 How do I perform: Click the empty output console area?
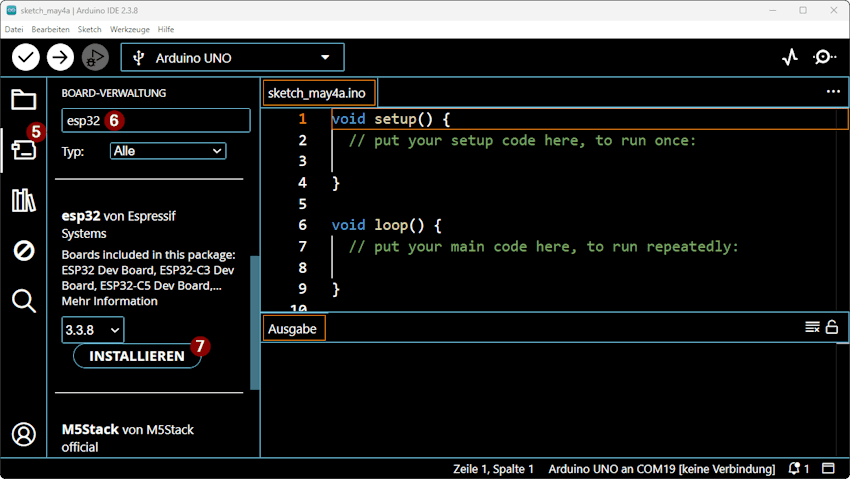coord(553,400)
